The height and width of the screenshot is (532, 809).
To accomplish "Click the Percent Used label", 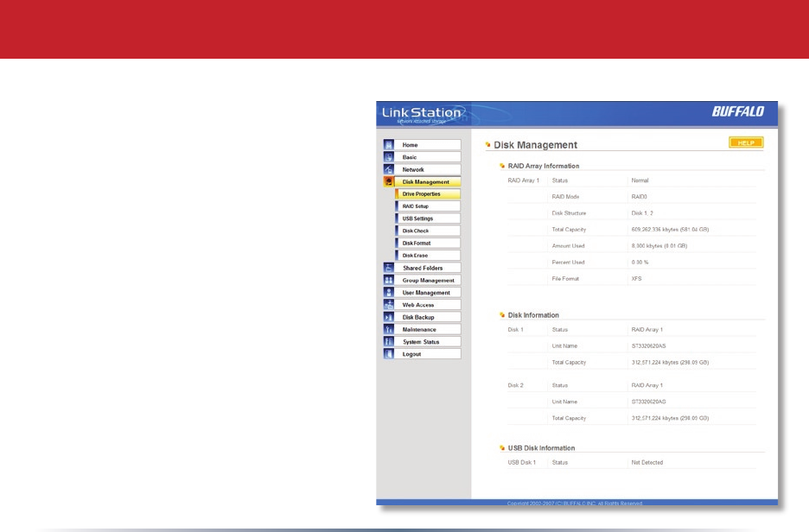I will tap(568, 263).
